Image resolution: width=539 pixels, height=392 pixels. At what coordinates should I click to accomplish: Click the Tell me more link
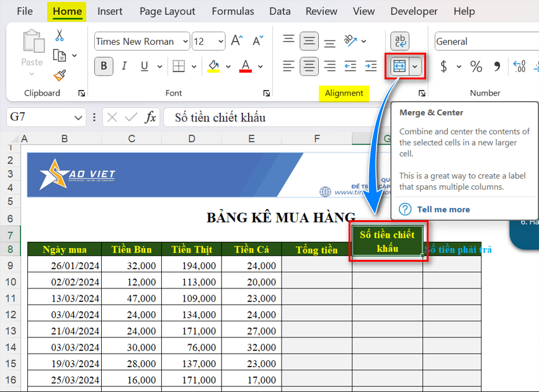click(443, 210)
